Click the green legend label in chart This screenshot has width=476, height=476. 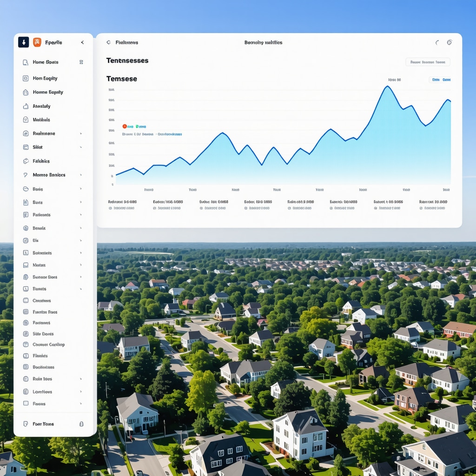[141, 126]
